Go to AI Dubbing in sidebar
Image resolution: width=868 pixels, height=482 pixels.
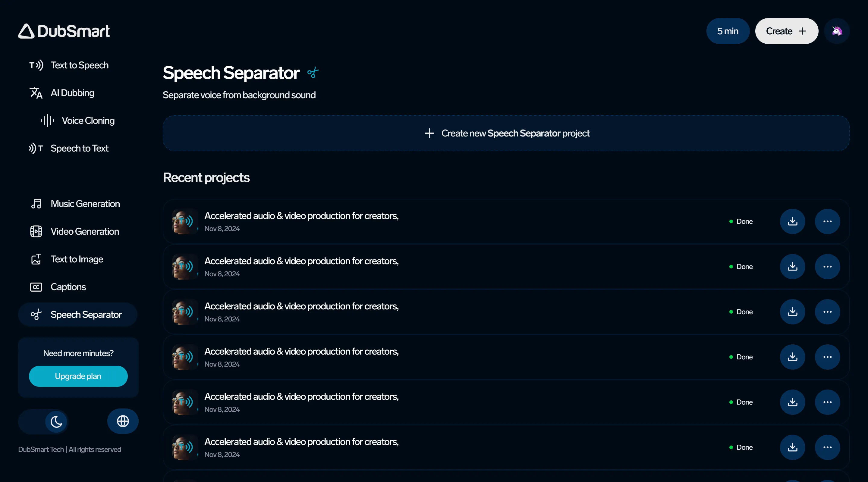[62, 92]
